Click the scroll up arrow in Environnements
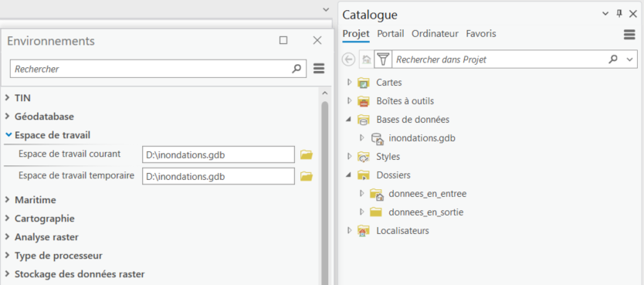The height and width of the screenshot is (285, 644). [x=325, y=93]
